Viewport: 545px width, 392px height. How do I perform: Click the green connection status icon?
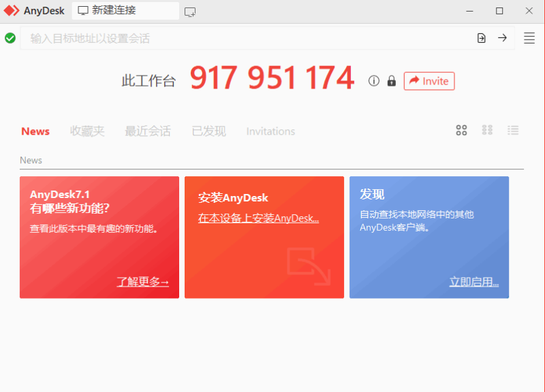tap(10, 38)
